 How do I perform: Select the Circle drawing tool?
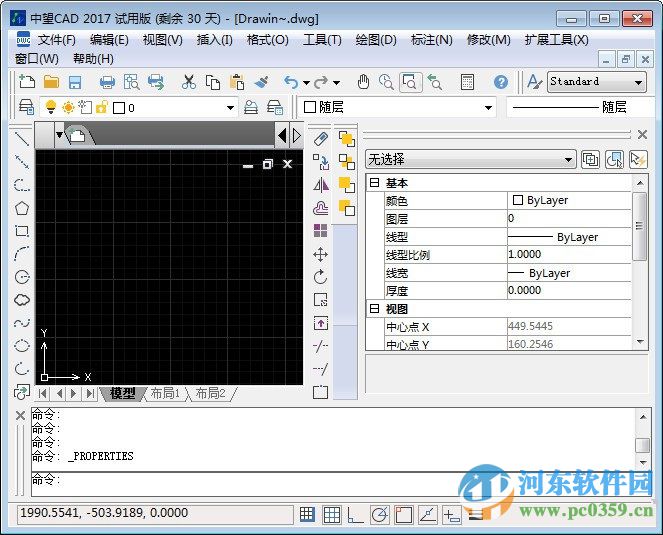(22, 277)
